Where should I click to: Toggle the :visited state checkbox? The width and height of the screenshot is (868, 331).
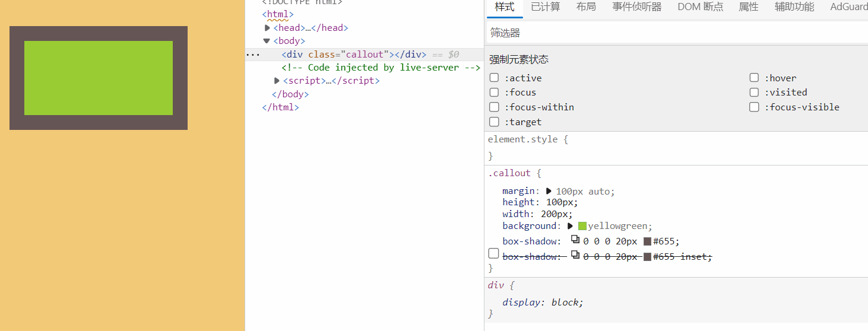(x=754, y=92)
